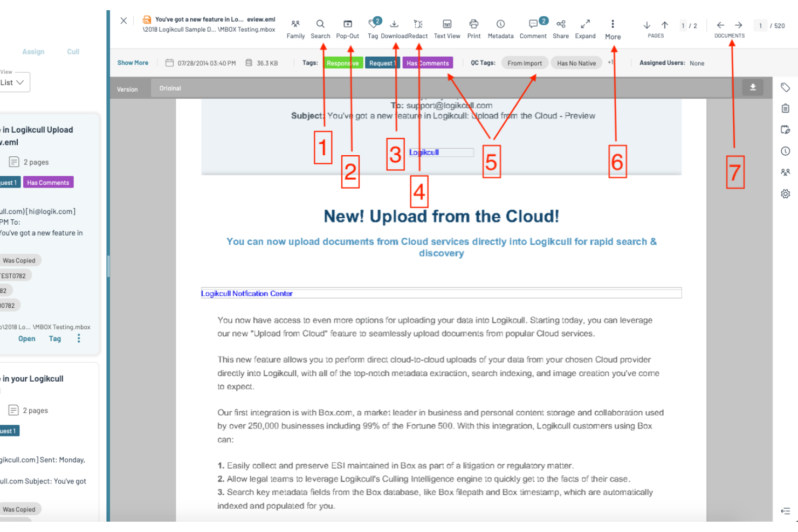The width and height of the screenshot is (798, 532).
Task: Click the 36.3 KB file size
Action: coord(267,63)
